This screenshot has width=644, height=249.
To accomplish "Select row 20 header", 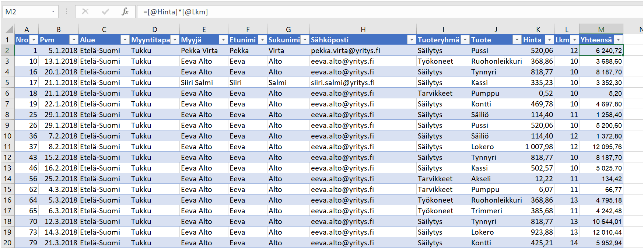I will point(7,243).
